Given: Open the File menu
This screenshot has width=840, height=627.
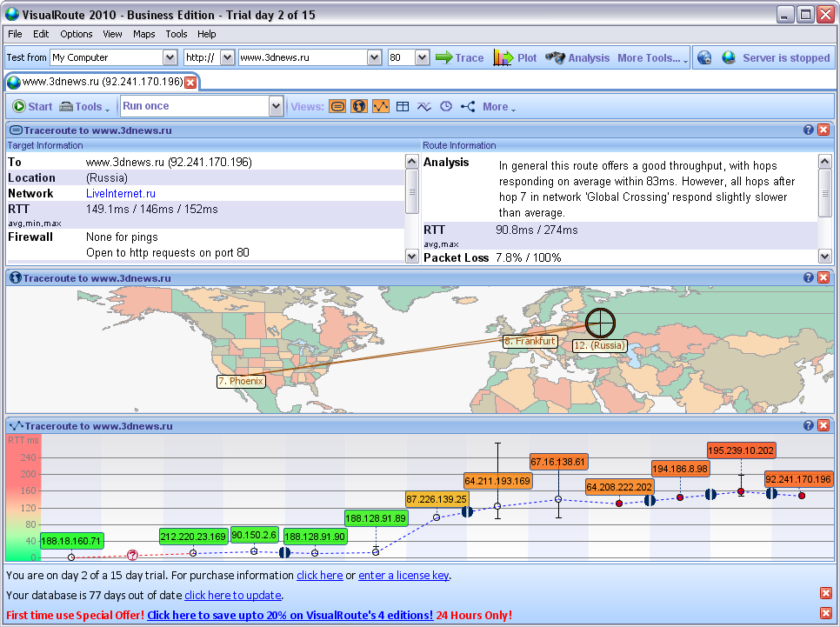Looking at the screenshot, I should (15, 34).
